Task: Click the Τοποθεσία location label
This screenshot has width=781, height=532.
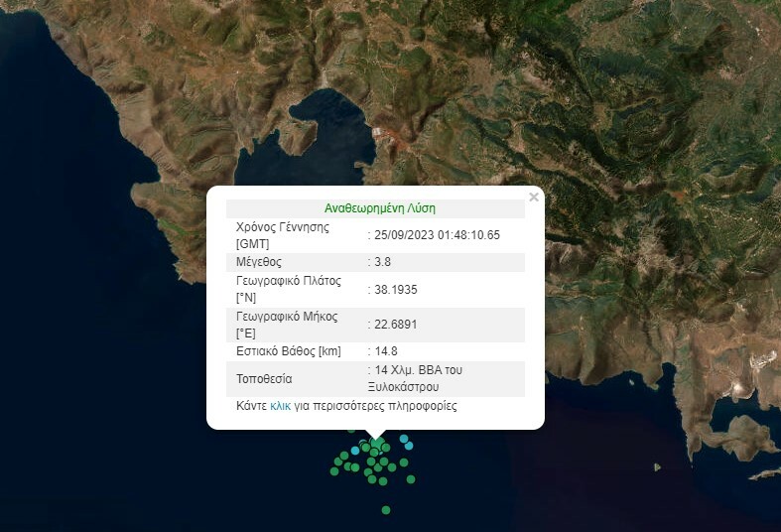Action: tap(264, 379)
